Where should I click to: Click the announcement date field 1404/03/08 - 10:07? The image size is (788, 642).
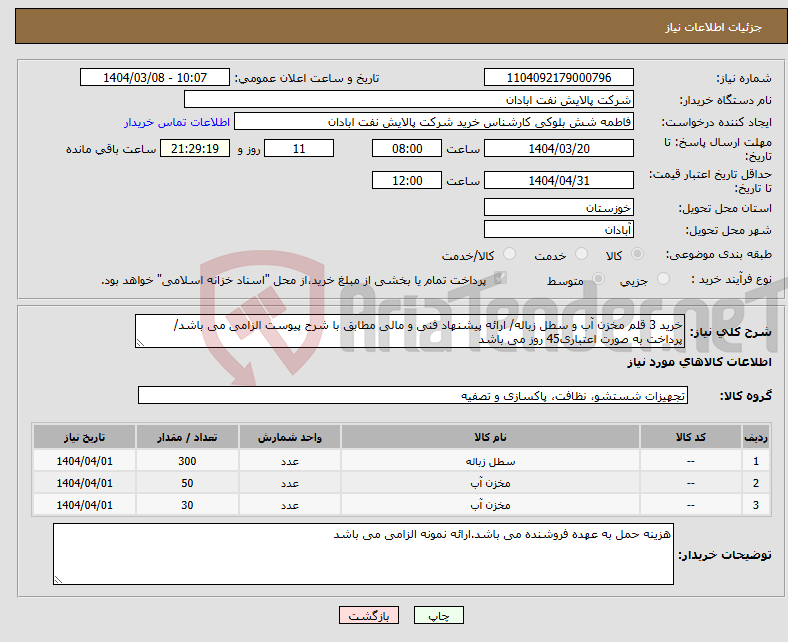(155, 77)
